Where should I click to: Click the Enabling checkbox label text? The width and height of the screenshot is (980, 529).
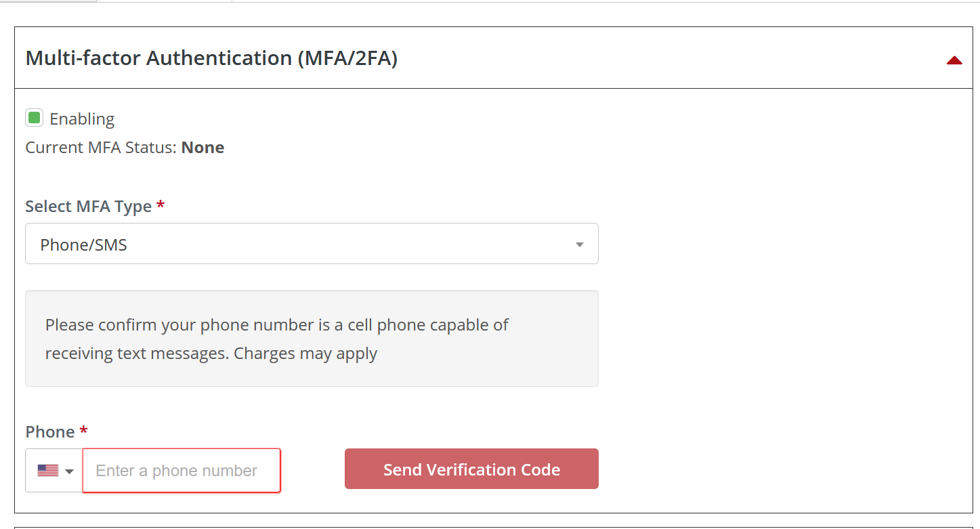coord(82,119)
